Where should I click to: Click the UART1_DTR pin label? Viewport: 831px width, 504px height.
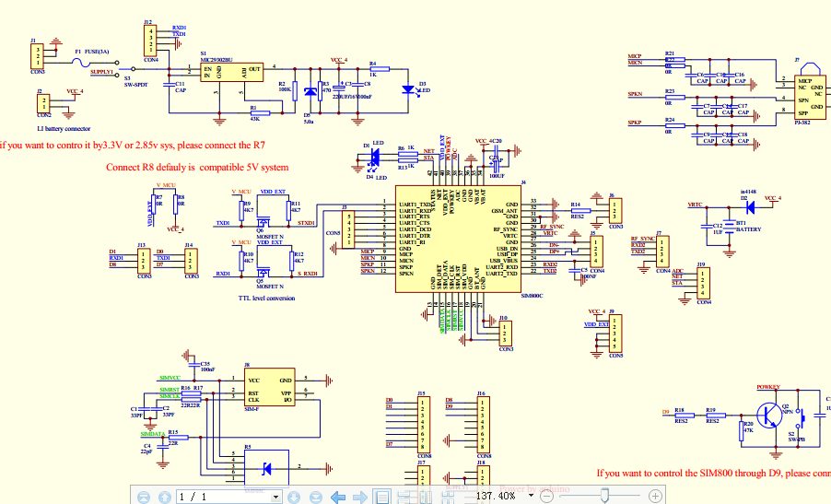[415, 236]
